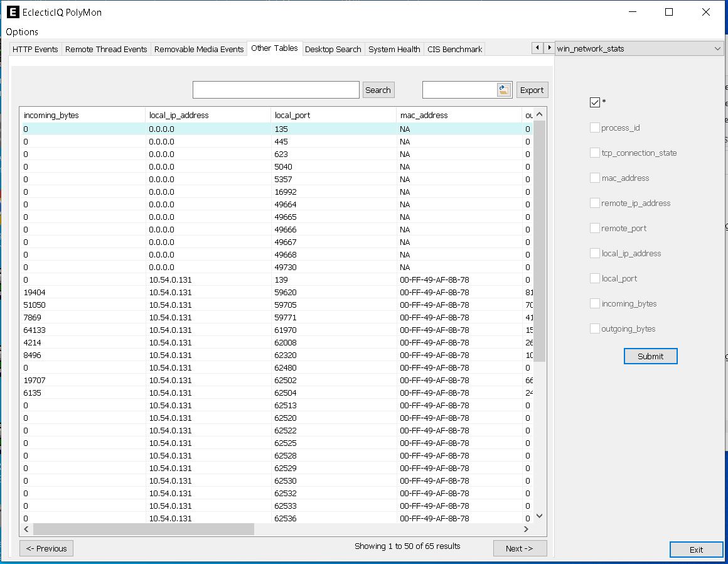Click the scrollbar down arrow
Image resolution: width=728 pixels, height=564 pixels.
tap(538, 515)
